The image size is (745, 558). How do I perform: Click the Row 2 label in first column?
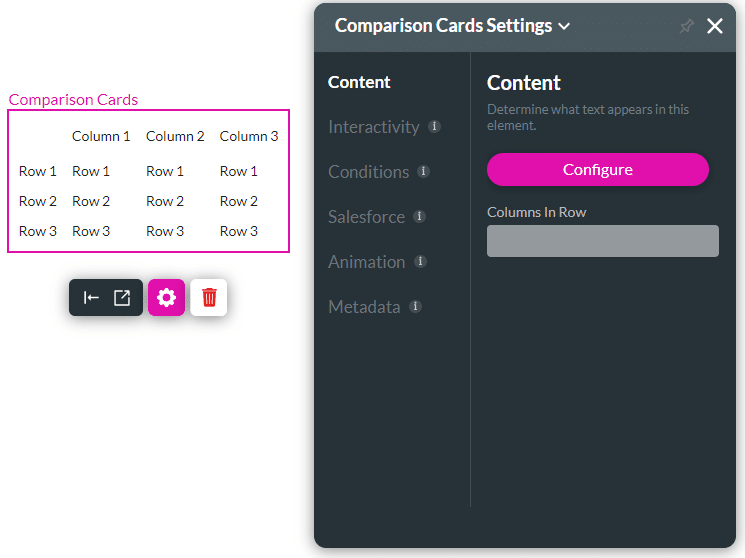click(38, 202)
